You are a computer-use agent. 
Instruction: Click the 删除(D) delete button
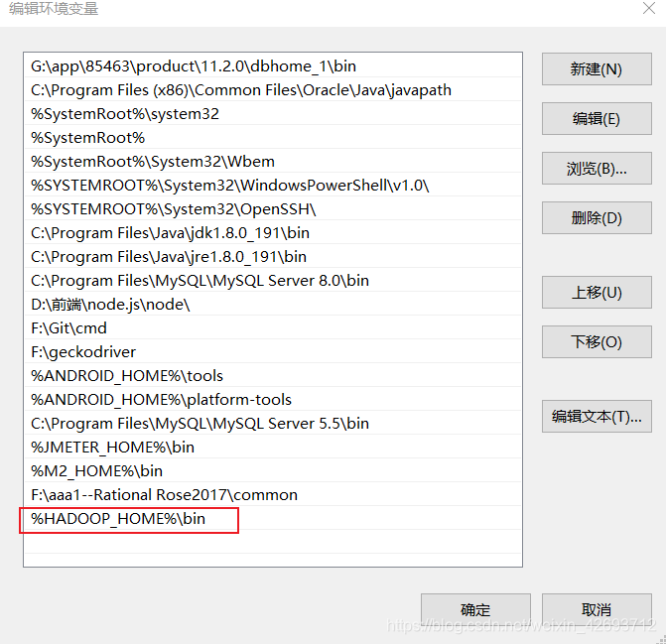[x=597, y=217]
